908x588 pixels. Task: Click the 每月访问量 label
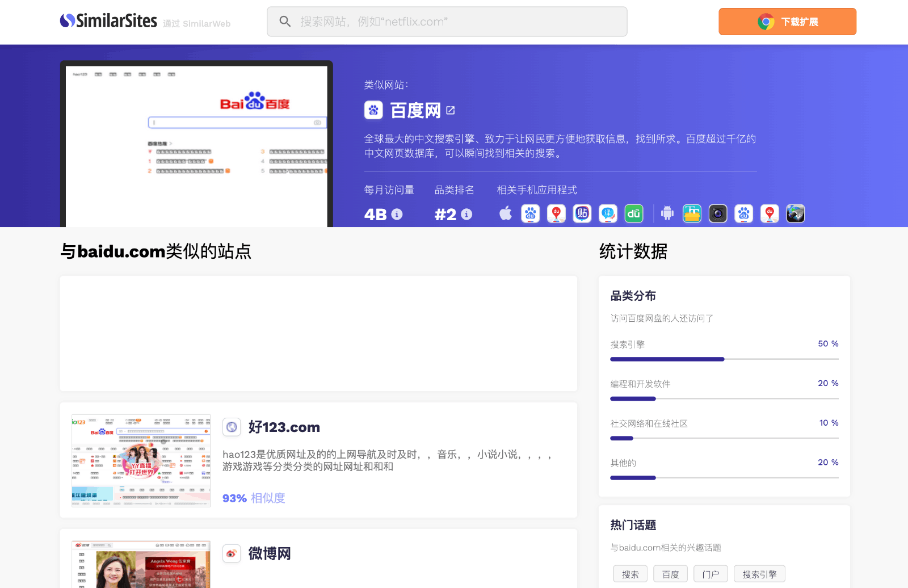tap(389, 190)
